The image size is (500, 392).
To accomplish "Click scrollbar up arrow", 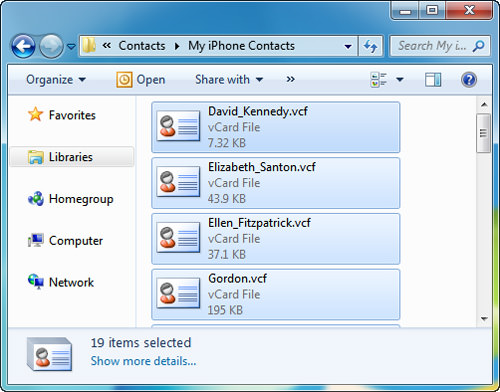I will pos(484,105).
